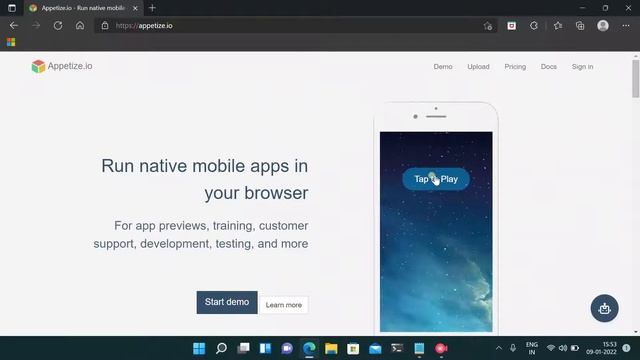The width and height of the screenshot is (640, 360).
Task: Open the Demo navigation link
Action: (443, 67)
